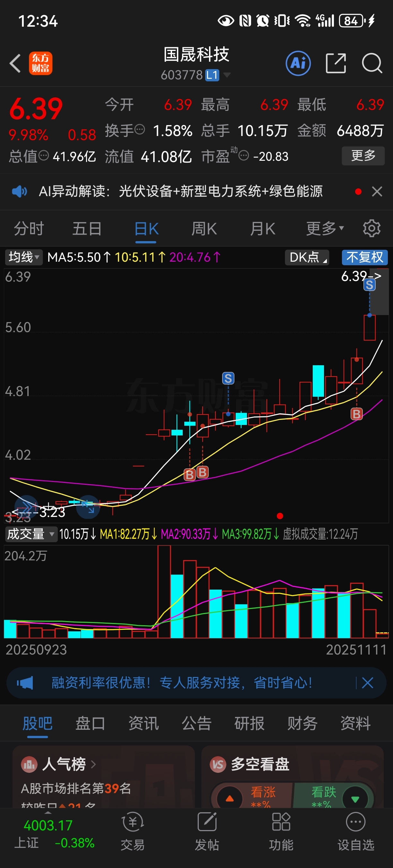Viewport: 393px width, 868px height.
Task: Open the 资讯 tab
Action: (x=143, y=723)
